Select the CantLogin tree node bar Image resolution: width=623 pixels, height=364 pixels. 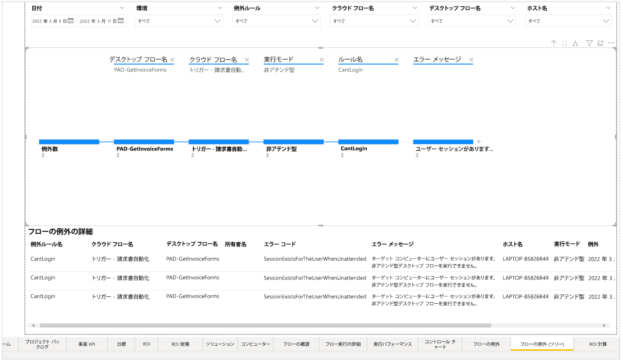(x=368, y=142)
